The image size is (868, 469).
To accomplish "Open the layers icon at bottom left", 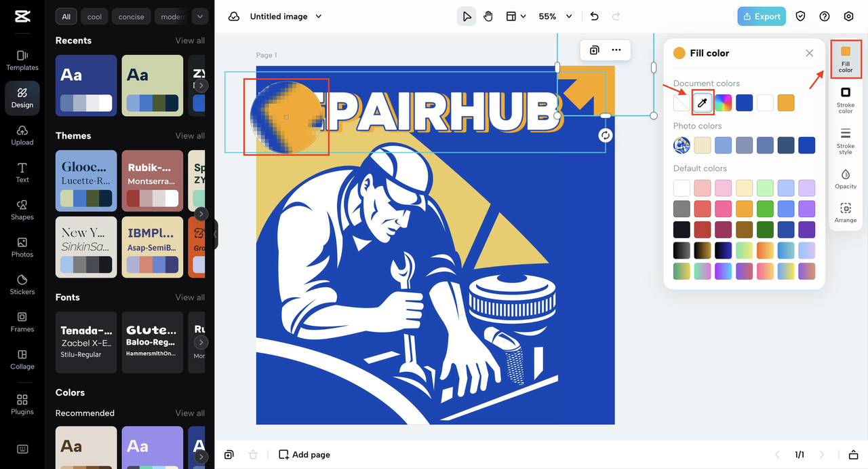I will tap(229, 454).
